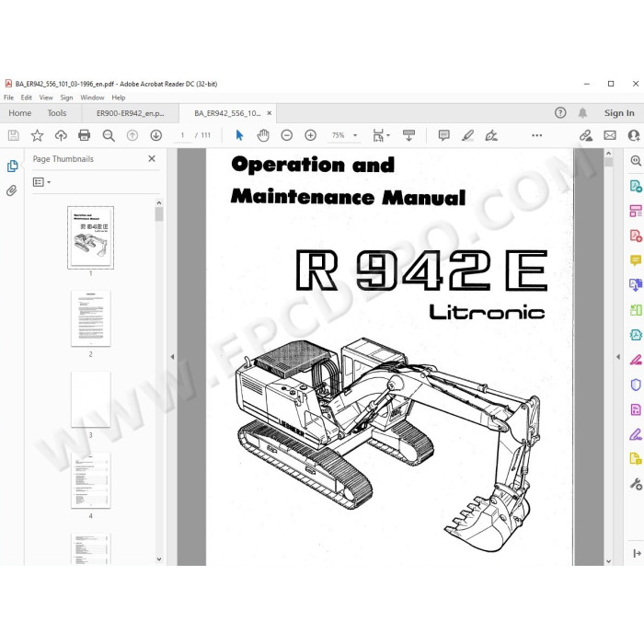Click the Save file icon
644x644 pixels.
tap(13, 135)
